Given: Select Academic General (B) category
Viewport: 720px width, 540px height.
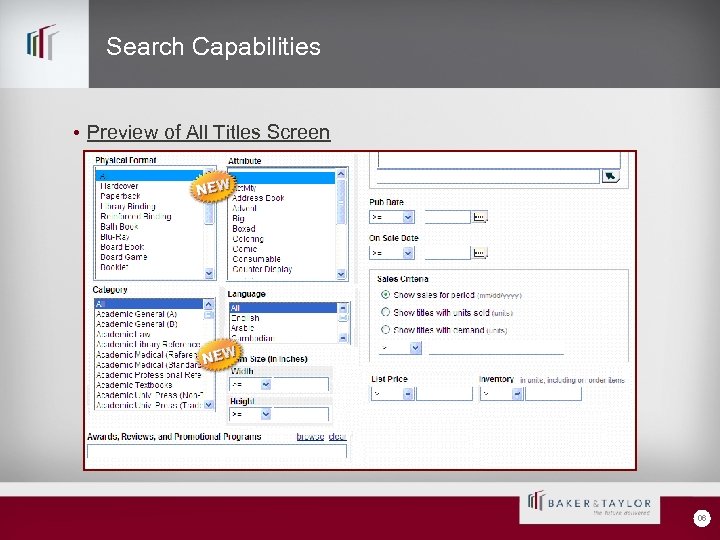Looking at the screenshot, I should click(x=136, y=324).
